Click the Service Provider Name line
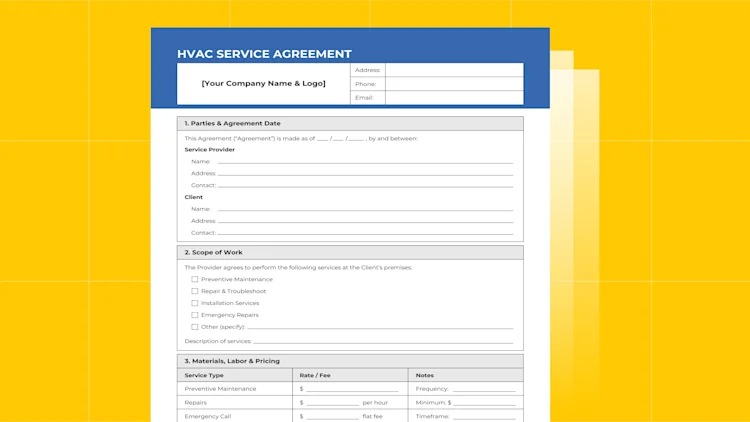750x422 pixels. 365,162
